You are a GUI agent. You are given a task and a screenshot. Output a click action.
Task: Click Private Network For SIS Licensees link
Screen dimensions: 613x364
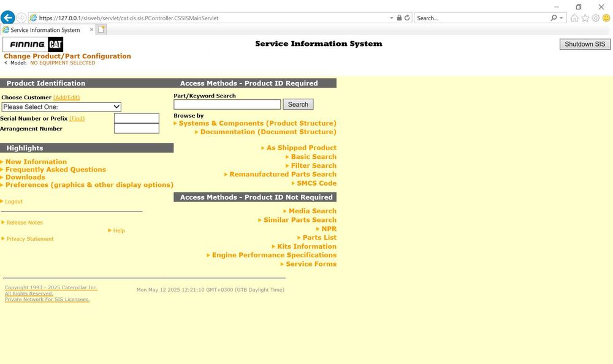click(x=47, y=300)
